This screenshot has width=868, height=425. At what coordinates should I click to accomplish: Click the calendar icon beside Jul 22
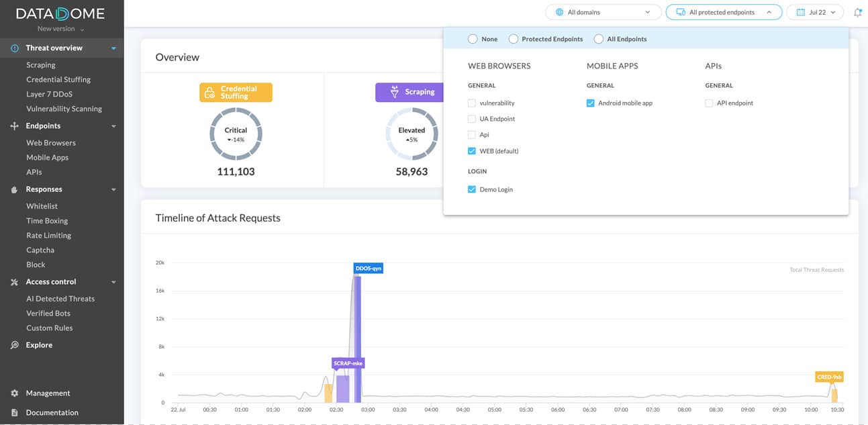(x=800, y=12)
